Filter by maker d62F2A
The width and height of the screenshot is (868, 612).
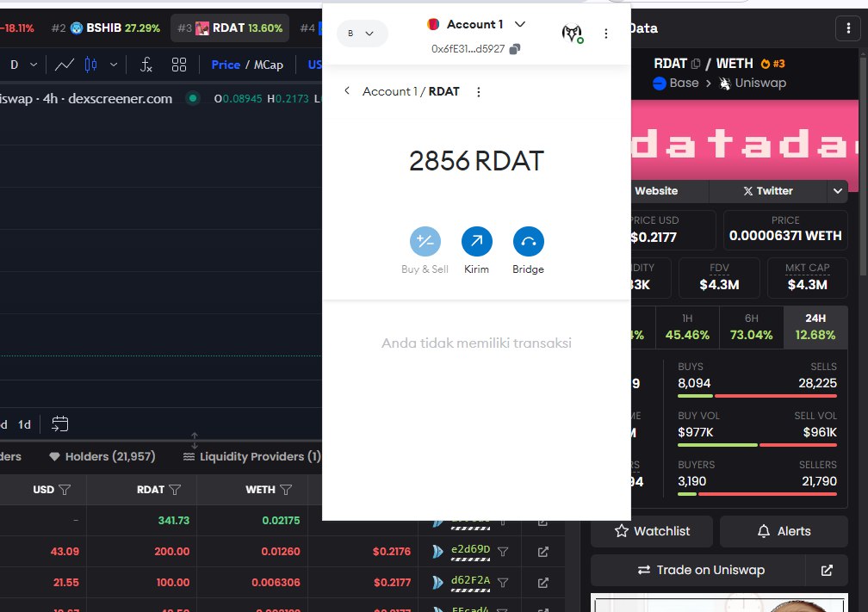click(x=503, y=583)
